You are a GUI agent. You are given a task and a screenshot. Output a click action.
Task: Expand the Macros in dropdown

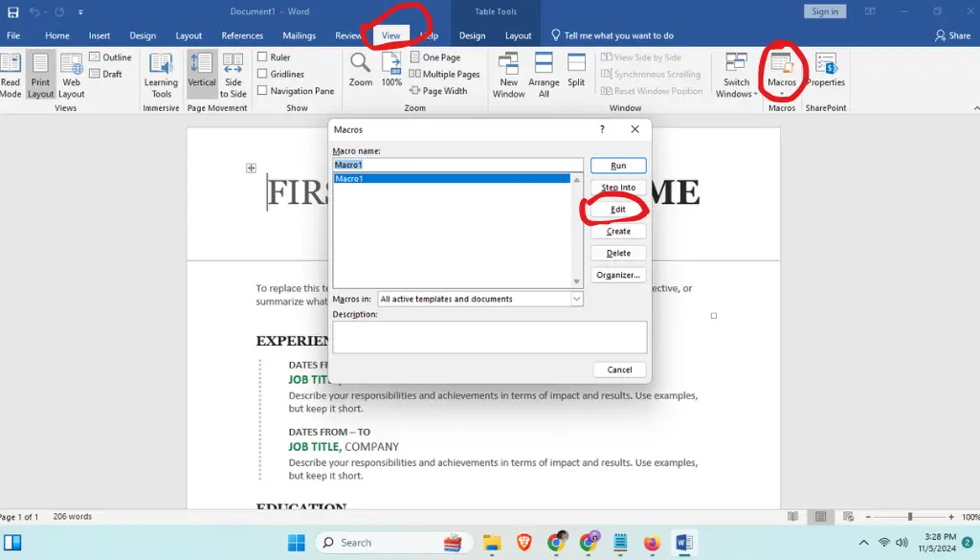(x=576, y=299)
